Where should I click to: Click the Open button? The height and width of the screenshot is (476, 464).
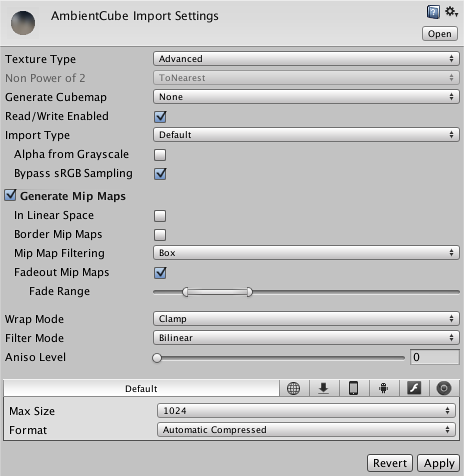[x=440, y=34]
